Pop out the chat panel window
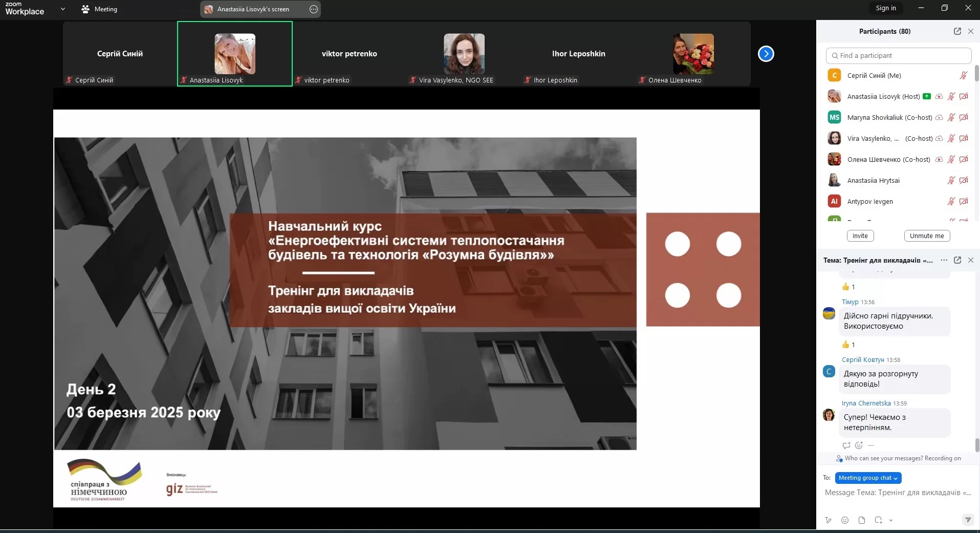 957,260
